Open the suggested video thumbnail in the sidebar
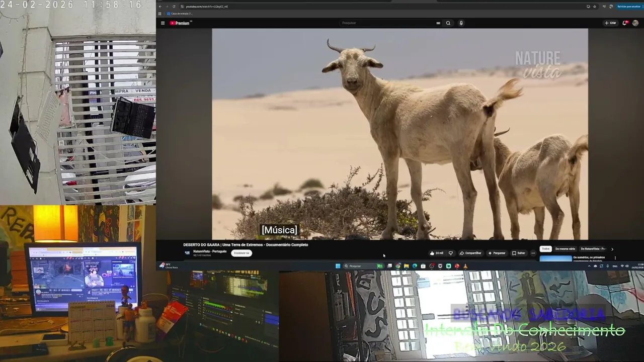The width and height of the screenshot is (644, 362). tap(556, 258)
